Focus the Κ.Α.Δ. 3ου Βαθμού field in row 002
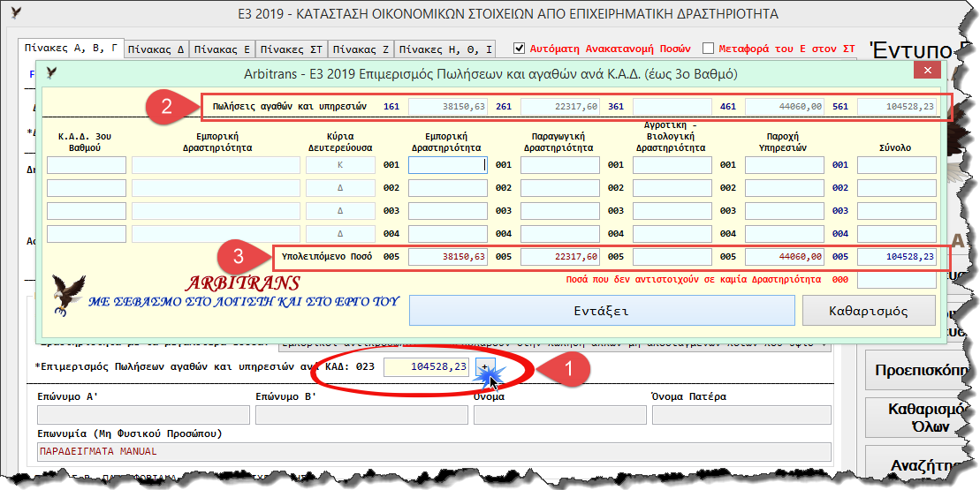 click(x=87, y=188)
